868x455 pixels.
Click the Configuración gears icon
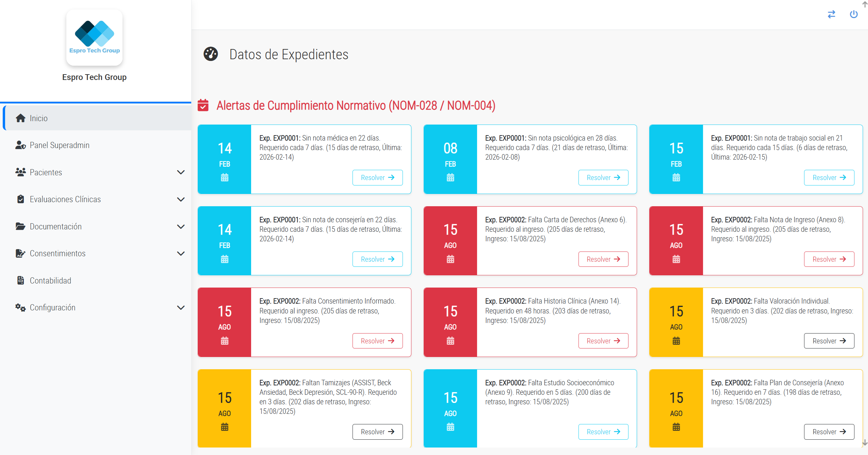(x=20, y=308)
